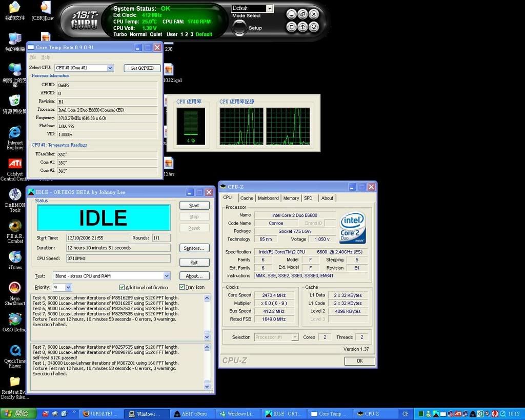Open My Documents desktop icon
Screen dimensions: 525x420
coord(15,11)
